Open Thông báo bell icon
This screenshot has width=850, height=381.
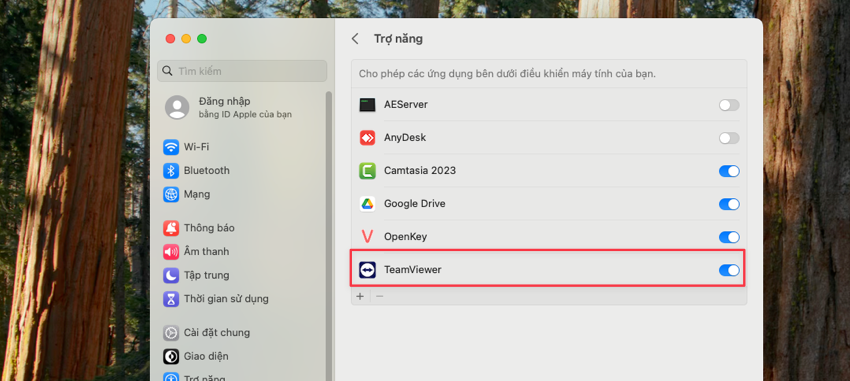[171, 228]
